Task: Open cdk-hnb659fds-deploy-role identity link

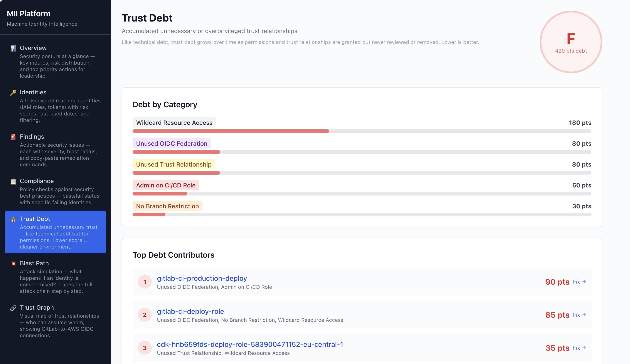Action: [250, 344]
